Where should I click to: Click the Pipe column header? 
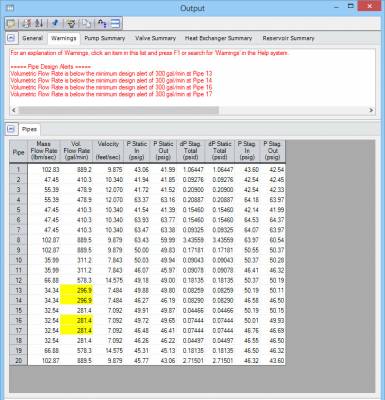(x=18, y=152)
